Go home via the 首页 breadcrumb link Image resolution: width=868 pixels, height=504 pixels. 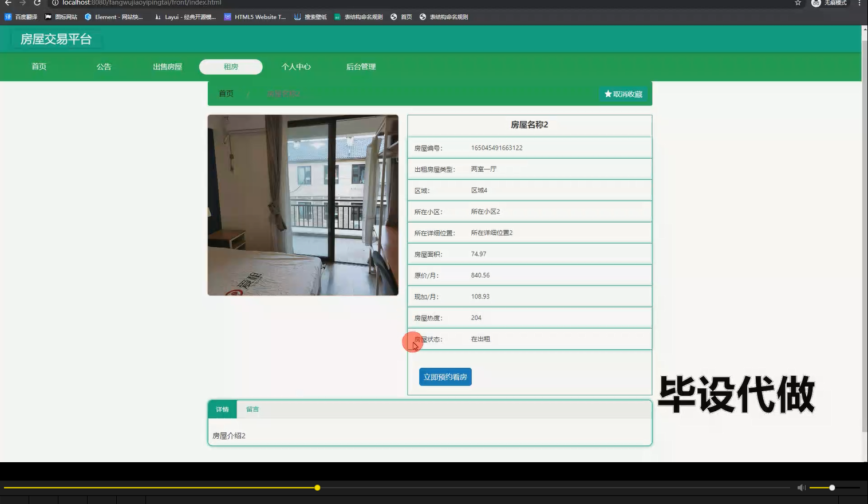[225, 93]
